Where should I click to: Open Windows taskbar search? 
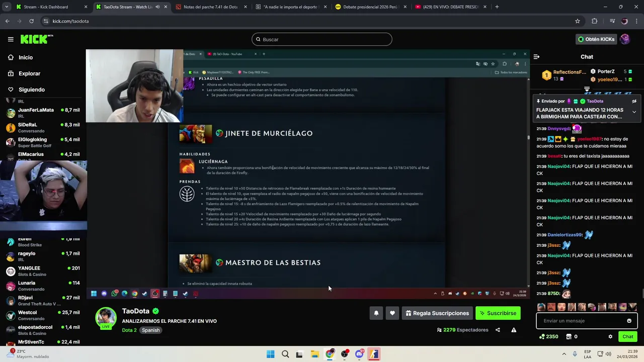285,354
